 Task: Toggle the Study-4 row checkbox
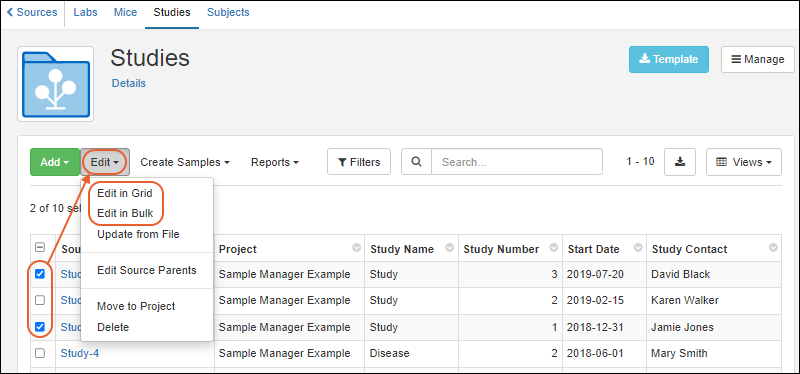point(40,353)
